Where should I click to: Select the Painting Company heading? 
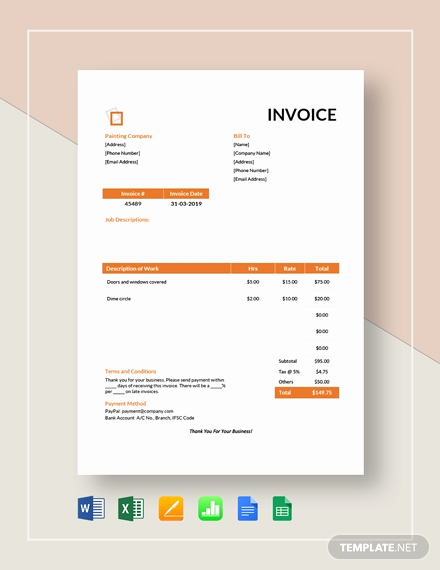click(x=128, y=136)
